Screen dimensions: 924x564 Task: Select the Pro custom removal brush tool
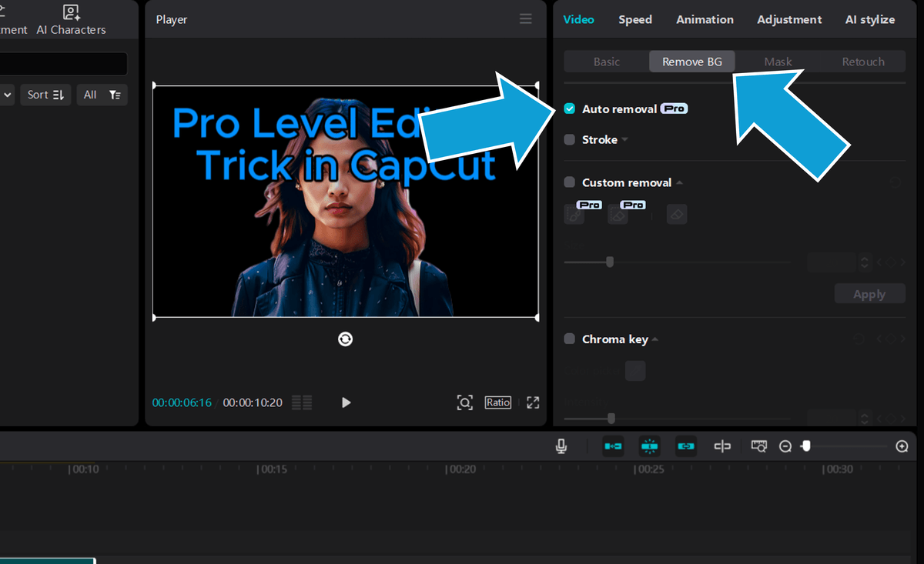(x=574, y=214)
